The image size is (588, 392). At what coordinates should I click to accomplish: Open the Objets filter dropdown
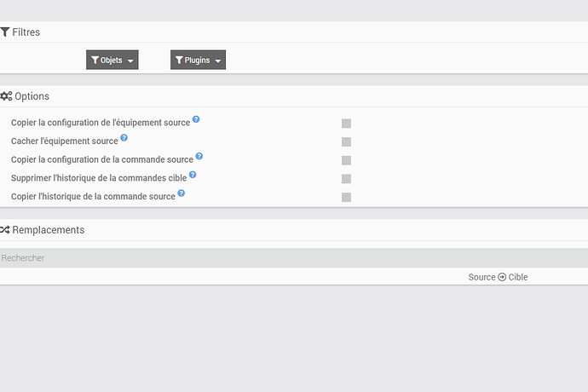pos(112,60)
